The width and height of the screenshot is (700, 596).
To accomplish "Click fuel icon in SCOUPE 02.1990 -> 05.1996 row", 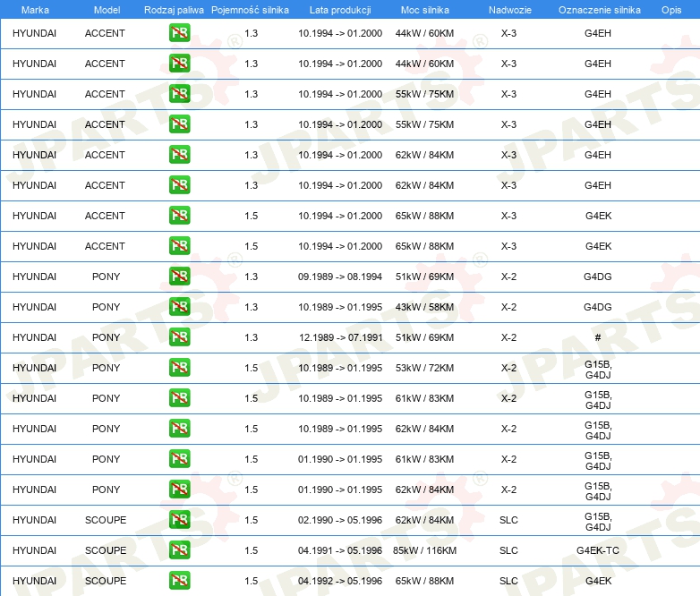I will click(179, 519).
